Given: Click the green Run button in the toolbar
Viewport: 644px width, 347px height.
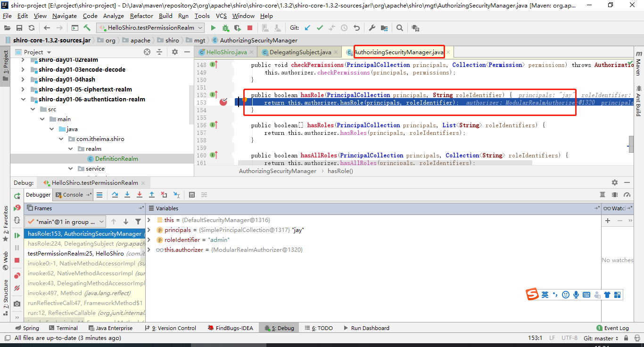Looking at the screenshot, I should click(x=213, y=28).
